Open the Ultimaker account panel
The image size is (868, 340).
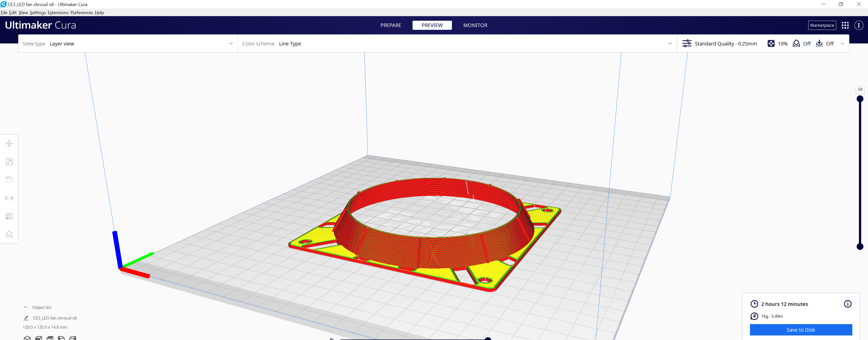click(859, 25)
